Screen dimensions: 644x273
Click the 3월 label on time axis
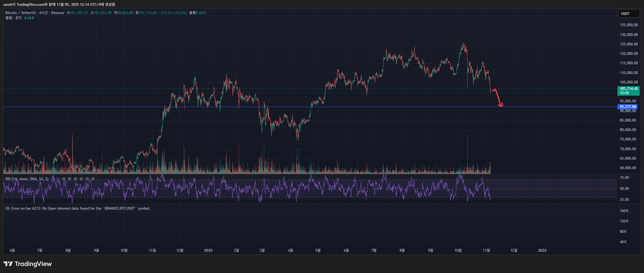(x=262, y=250)
